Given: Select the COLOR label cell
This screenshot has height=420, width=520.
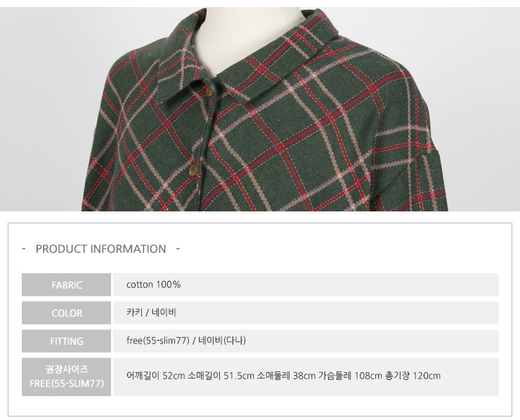Looking at the screenshot, I should tap(66, 313).
